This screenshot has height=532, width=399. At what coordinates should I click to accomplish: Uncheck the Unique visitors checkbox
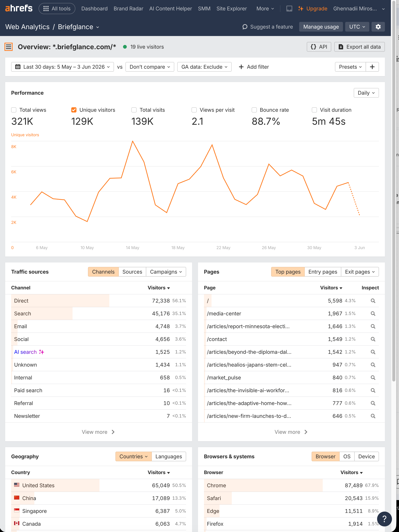tap(74, 110)
